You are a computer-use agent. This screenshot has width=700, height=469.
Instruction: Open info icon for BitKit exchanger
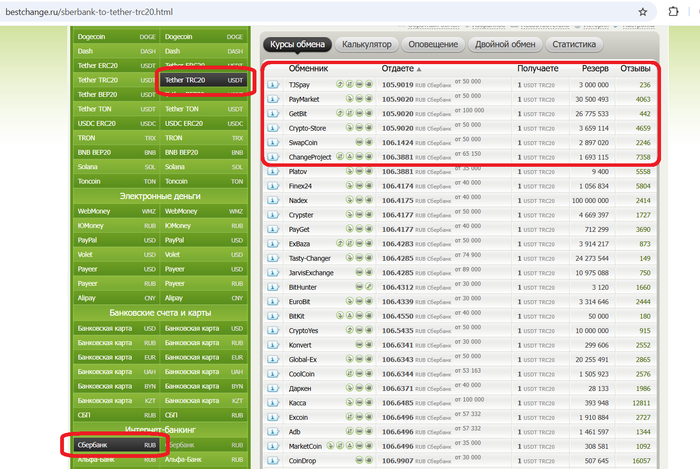pos(273,316)
